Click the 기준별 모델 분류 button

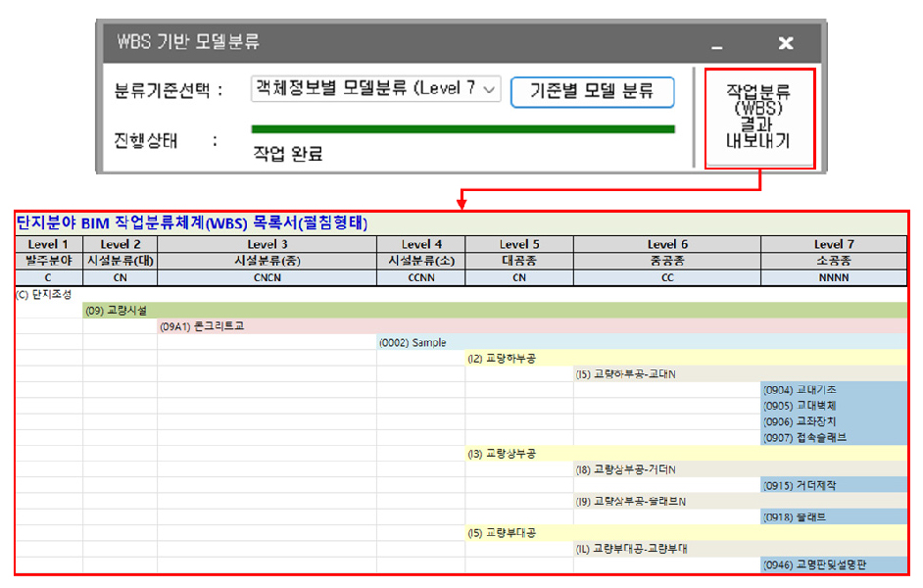[592, 91]
